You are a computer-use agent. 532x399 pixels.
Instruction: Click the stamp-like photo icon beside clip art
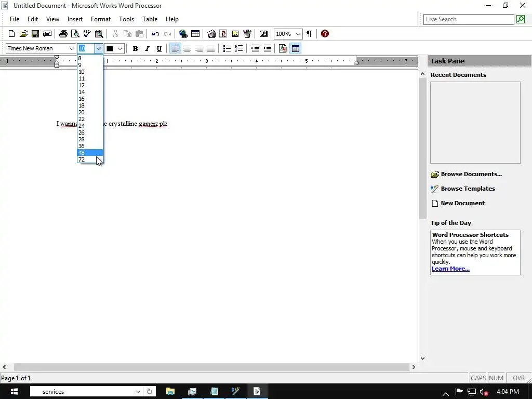point(223,34)
